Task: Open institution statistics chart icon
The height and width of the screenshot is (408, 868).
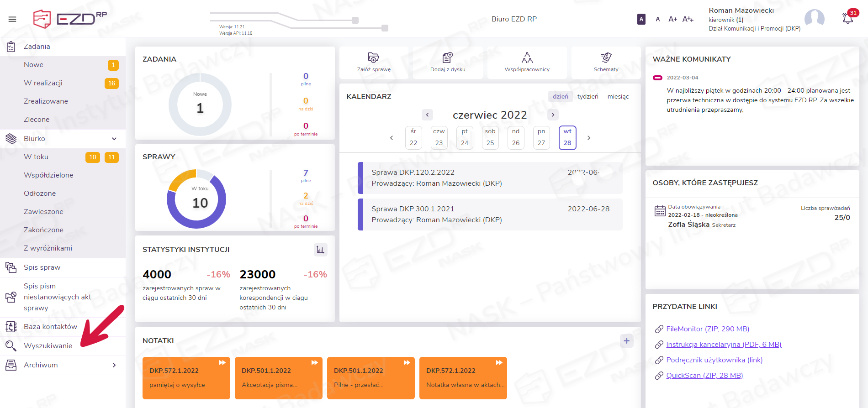Action: 320,250
